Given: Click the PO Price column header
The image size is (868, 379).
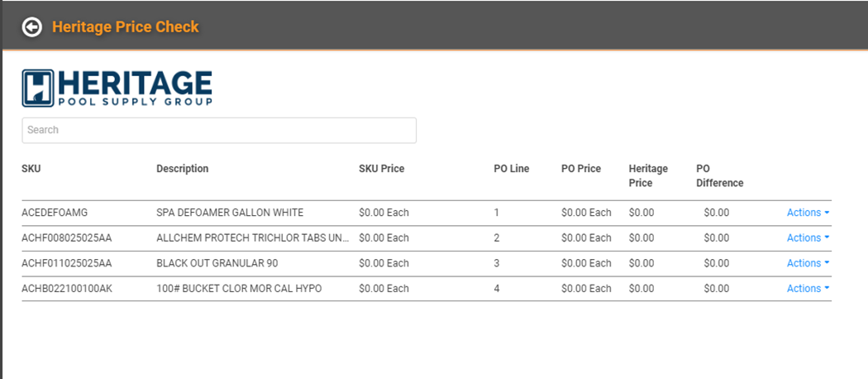Looking at the screenshot, I should click(x=580, y=169).
